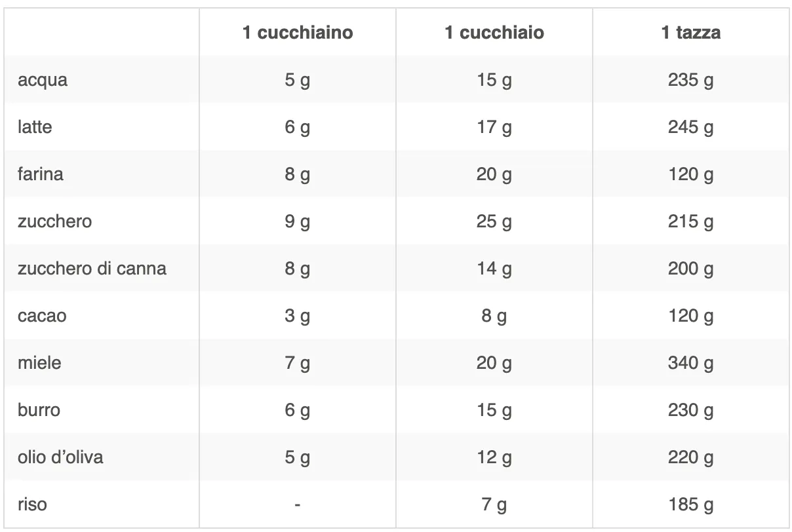Select the "cacao" ingredient cell

pos(42,316)
